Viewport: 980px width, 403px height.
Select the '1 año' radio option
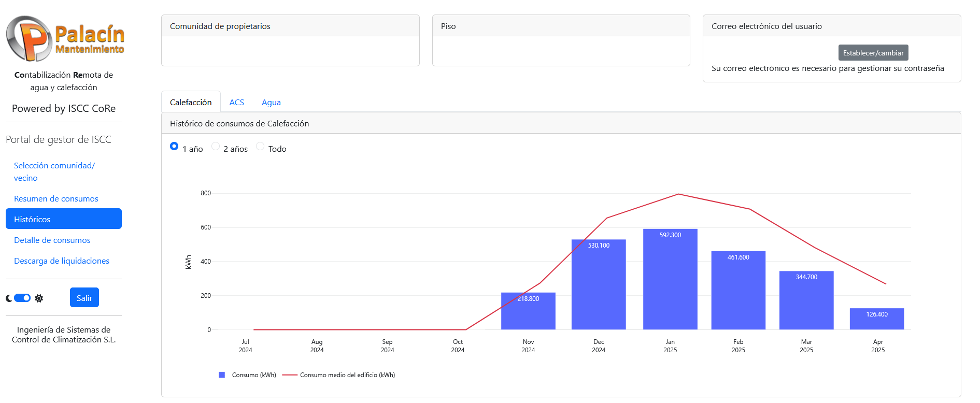174,147
